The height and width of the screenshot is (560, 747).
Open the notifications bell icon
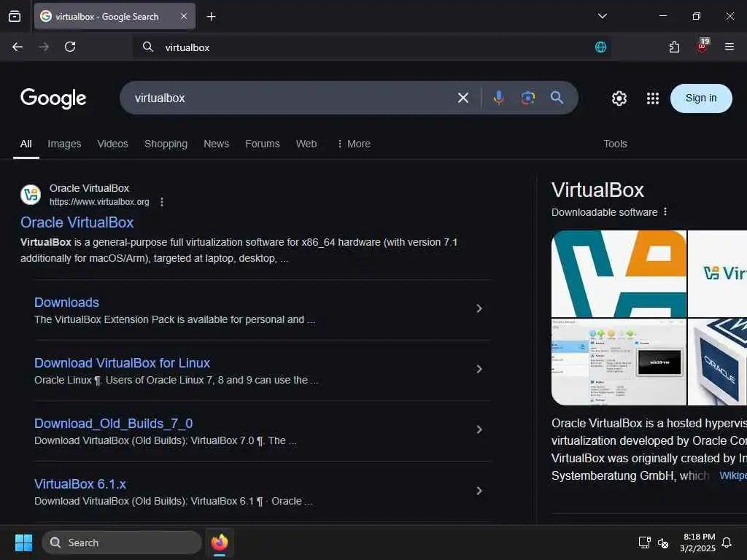pos(727,542)
